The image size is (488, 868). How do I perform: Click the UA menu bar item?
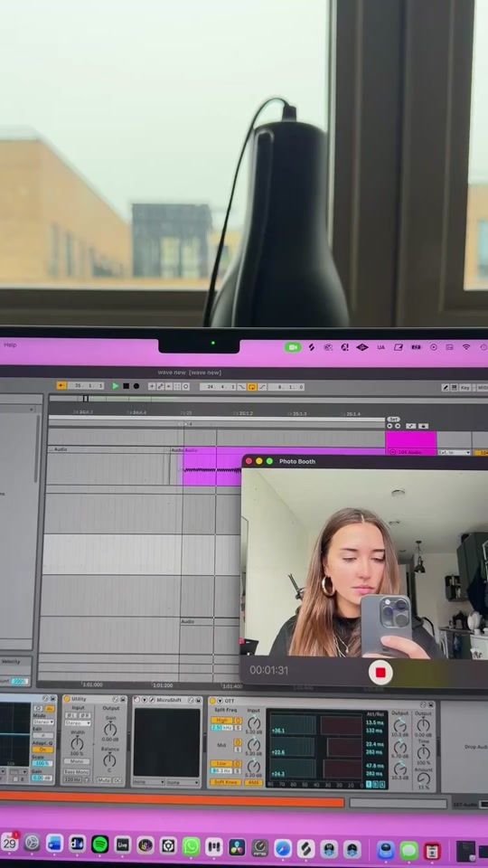380,347
